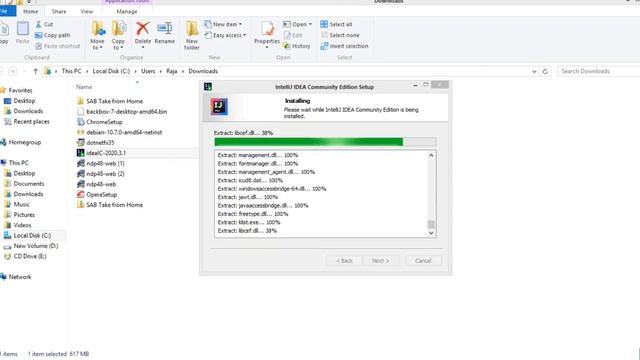The image size is (640, 360).
Task: Select ideaIC-2020.3.1 installer file
Action: 101,153
